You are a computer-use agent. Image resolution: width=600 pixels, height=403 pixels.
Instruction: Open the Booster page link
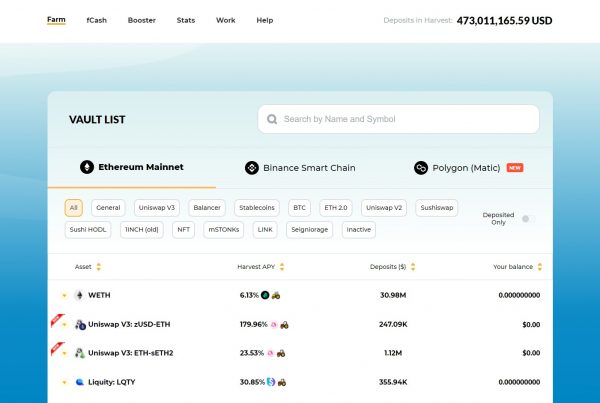click(x=142, y=20)
